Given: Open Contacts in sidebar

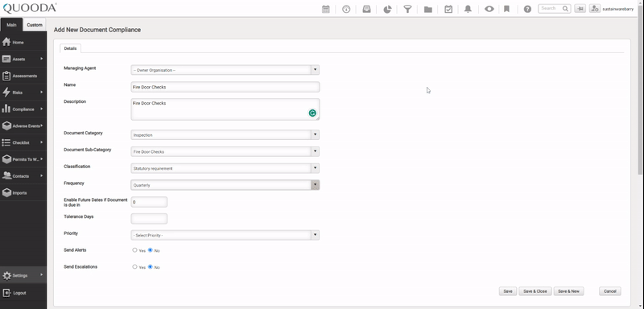Looking at the screenshot, I should 23,176.
